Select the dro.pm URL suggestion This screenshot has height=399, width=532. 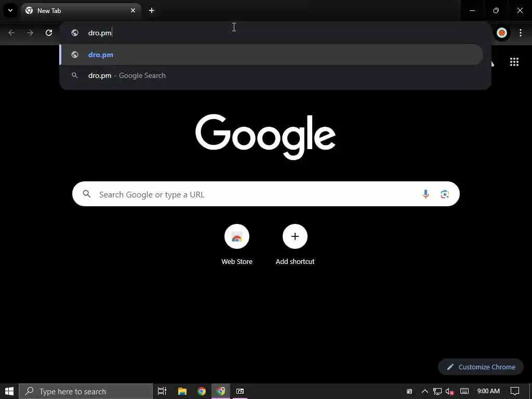coord(271,55)
